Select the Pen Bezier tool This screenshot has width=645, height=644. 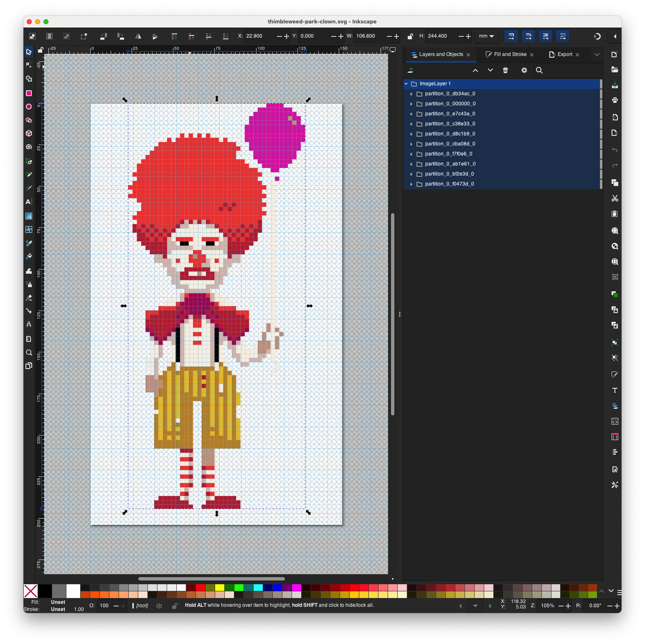pos(29,161)
